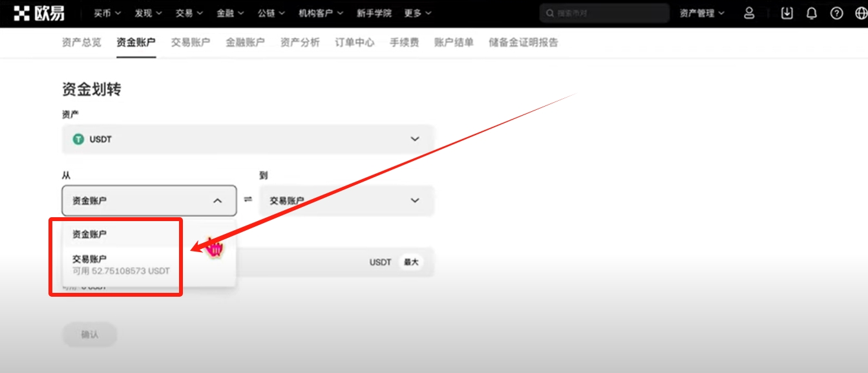Viewport: 868px width, 373px height.
Task: Click the globe language icon
Action: [x=860, y=13]
